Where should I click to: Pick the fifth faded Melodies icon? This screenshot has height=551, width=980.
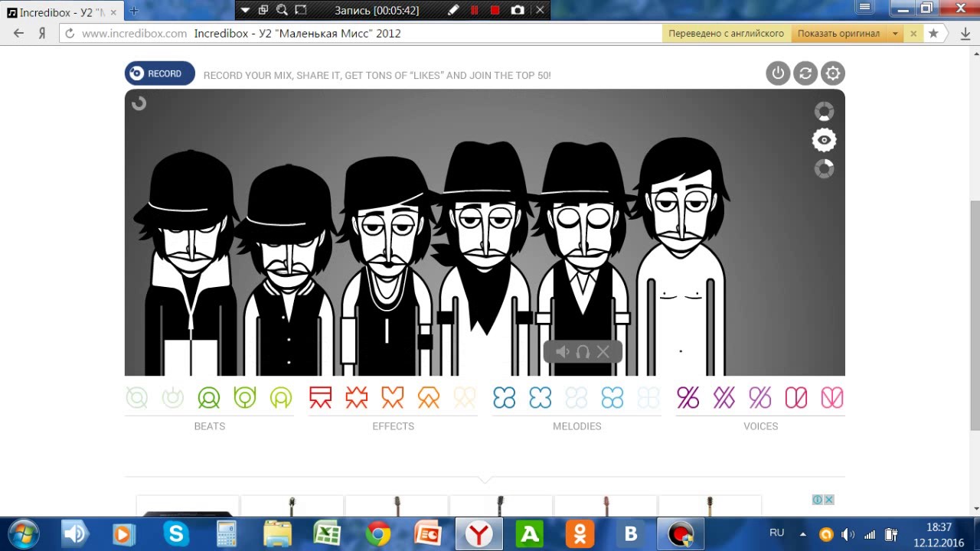point(648,398)
